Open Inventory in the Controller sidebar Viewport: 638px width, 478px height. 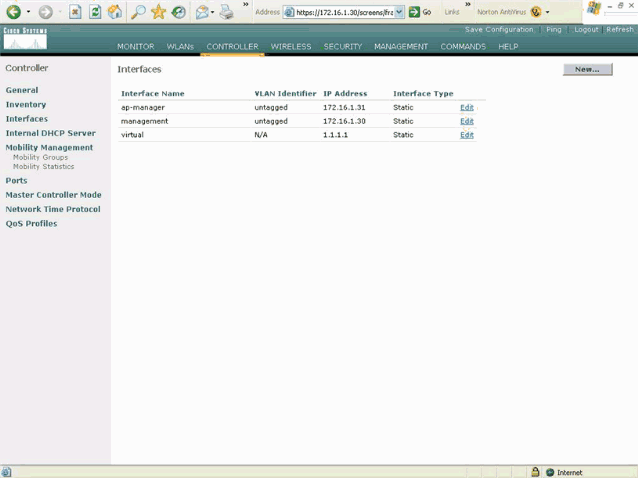coord(26,105)
